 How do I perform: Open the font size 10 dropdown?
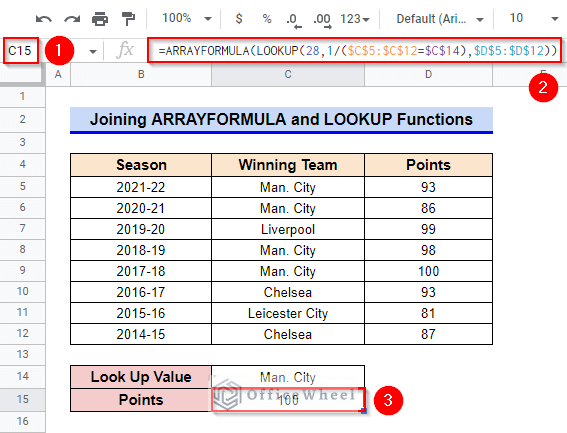[x=533, y=18]
